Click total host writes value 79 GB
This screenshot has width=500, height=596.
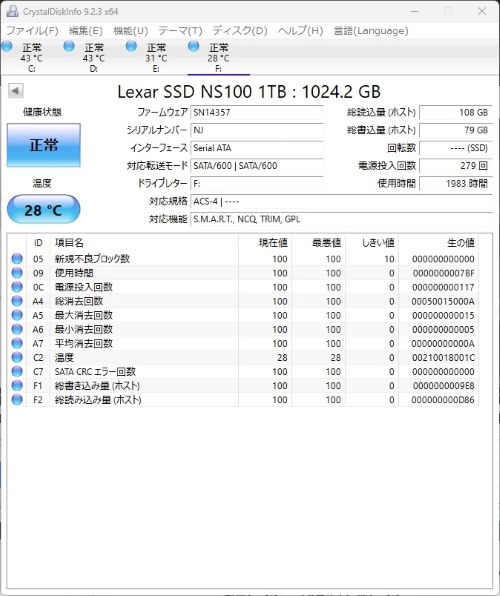(x=456, y=130)
